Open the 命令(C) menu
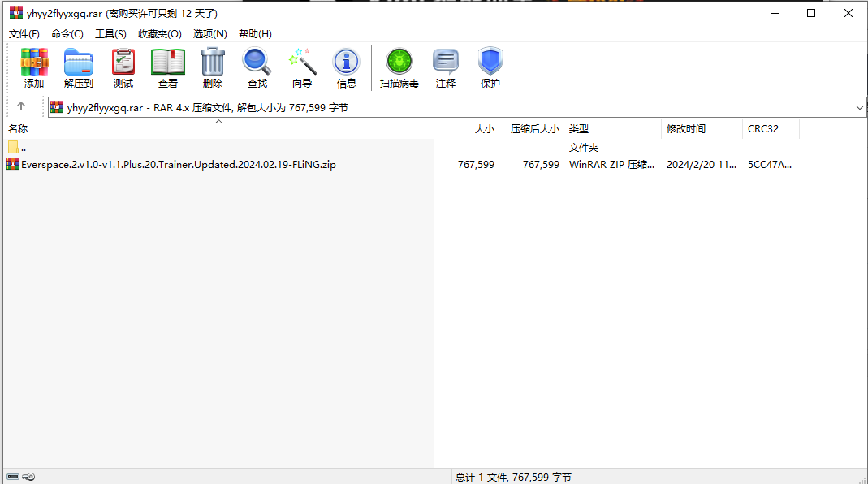This screenshot has height=484, width=868. [x=67, y=34]
